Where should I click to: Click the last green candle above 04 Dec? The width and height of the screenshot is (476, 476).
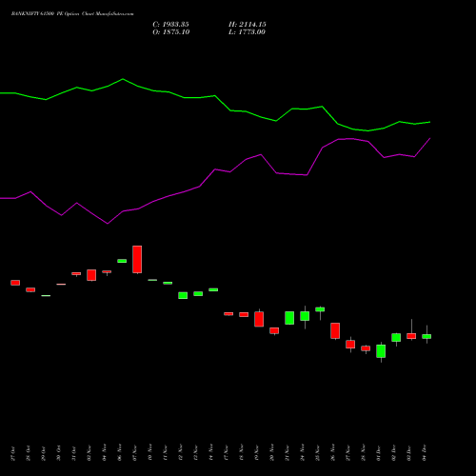pyautogui.click(x=426, y=336)
